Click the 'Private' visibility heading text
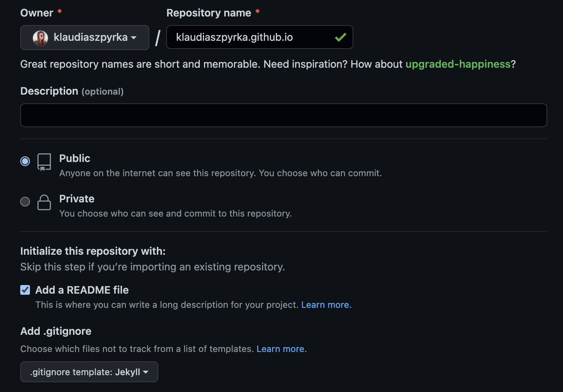Viewport: 563px width, 392px height. pos(77,199)
